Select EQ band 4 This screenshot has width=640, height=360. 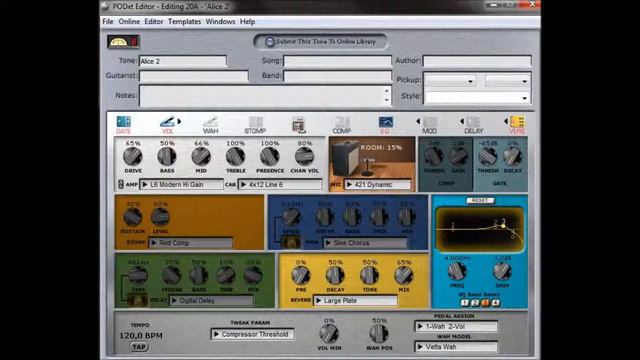(x=495, y=303)
